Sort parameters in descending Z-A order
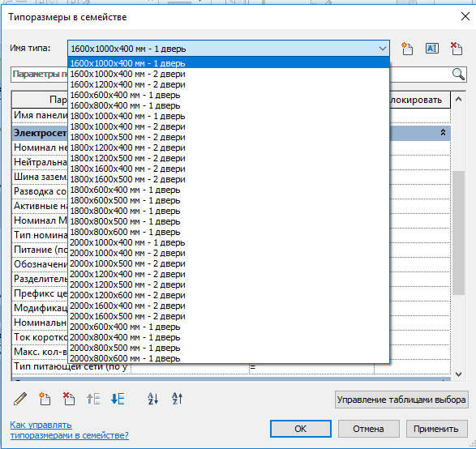The image size is (476, 449). (x=178, y=399)
